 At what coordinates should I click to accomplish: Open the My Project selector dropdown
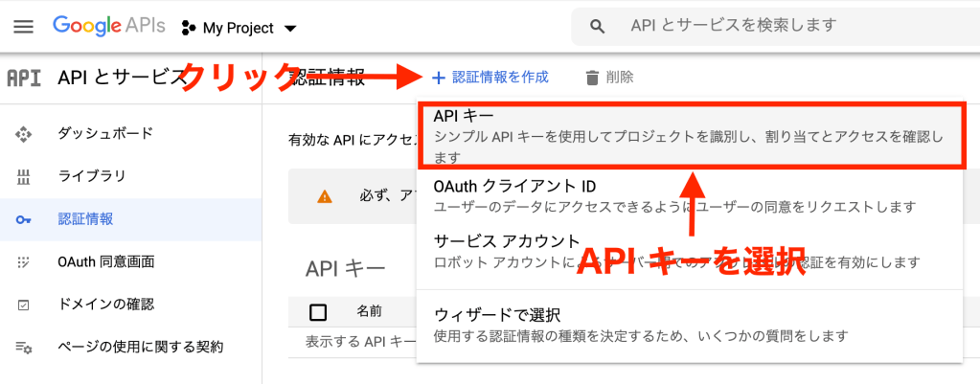[x=239, y=28]
